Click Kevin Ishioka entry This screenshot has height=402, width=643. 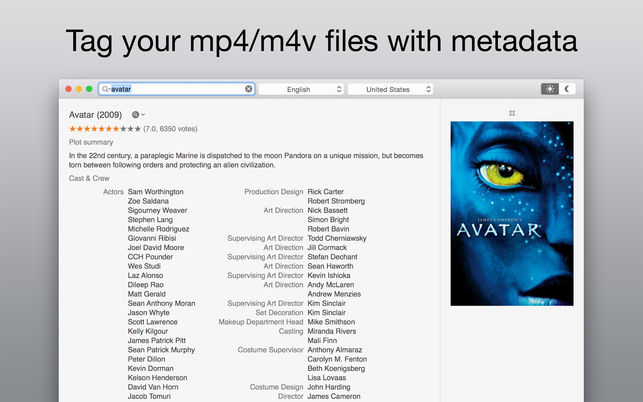tap(329, 275)
